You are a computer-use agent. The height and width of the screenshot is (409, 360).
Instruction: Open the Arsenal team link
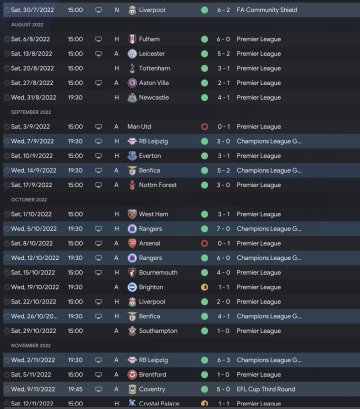(149, 243)
